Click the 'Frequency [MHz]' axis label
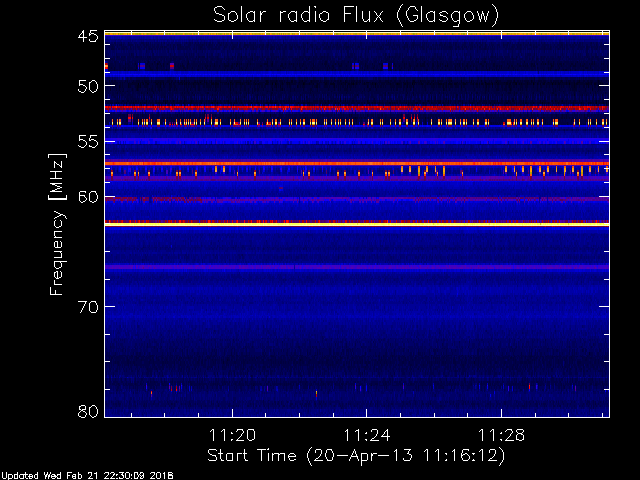 (57, 224)
